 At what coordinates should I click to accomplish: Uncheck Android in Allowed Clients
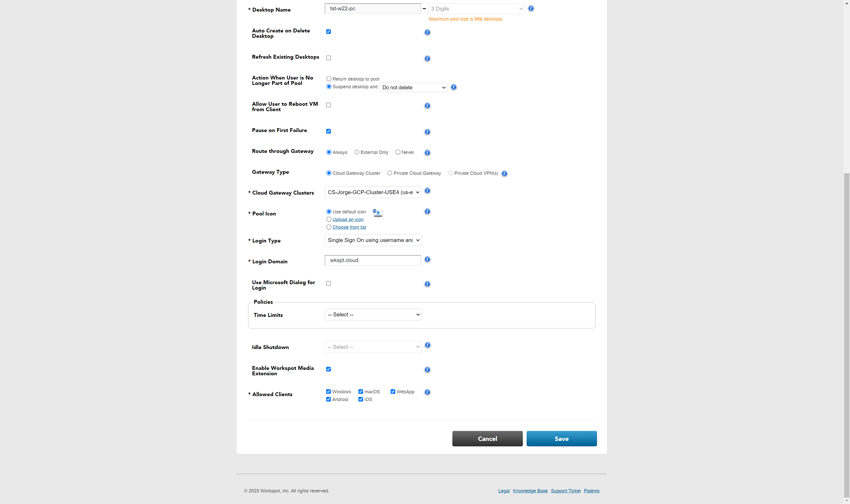click(328, 399)
